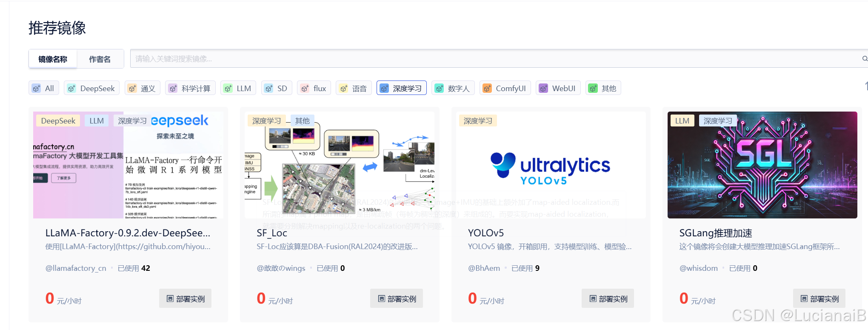
Task: Deploy instance for YOLOv5 image
Action: [x=608, y=298]
